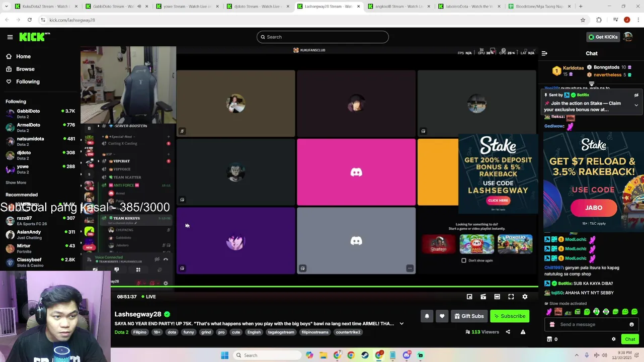644x362 pixels.
Task: Click the Kick search field
Action: click(x=323, y=37)
